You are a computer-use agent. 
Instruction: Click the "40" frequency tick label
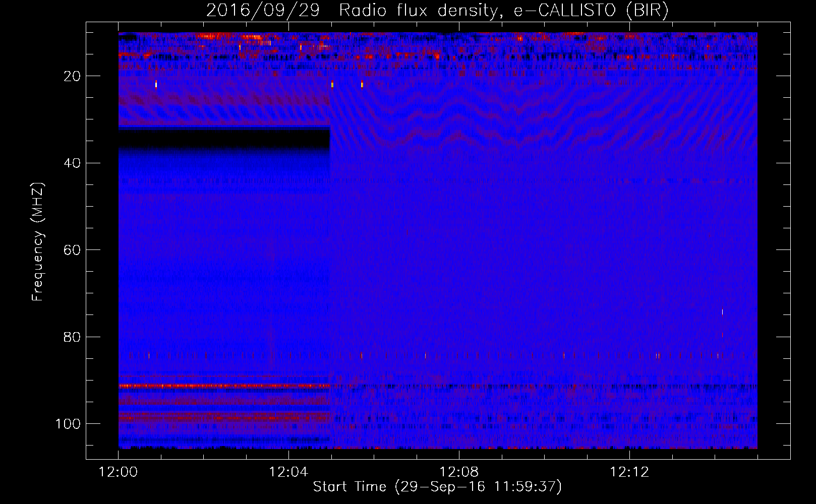pyautogui.click(x=73, y=163)
